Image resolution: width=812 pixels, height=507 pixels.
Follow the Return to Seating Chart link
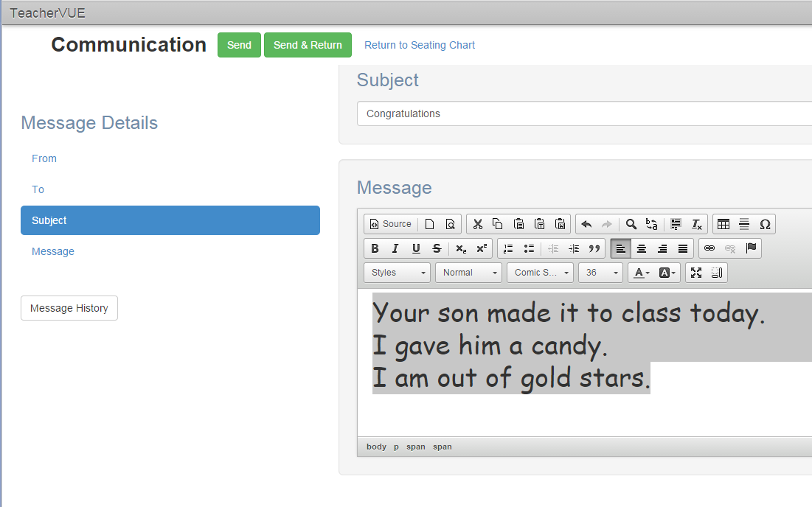pyautogui.click(x=420, y=45)
